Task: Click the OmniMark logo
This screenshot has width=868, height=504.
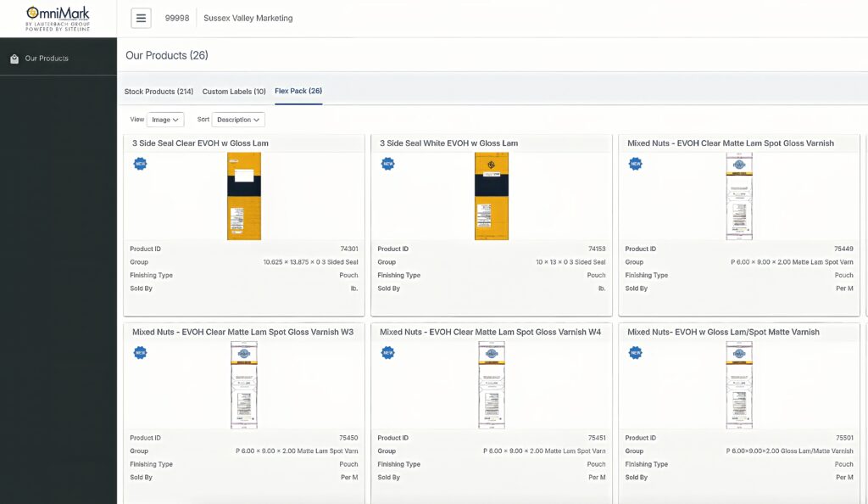Action: pyautogui.click(x=58, y=18)
